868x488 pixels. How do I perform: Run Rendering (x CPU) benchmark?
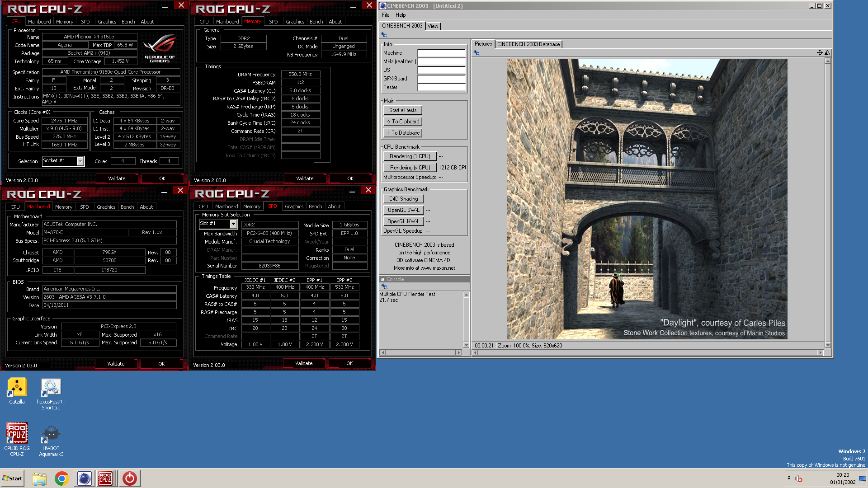[410, 168]
